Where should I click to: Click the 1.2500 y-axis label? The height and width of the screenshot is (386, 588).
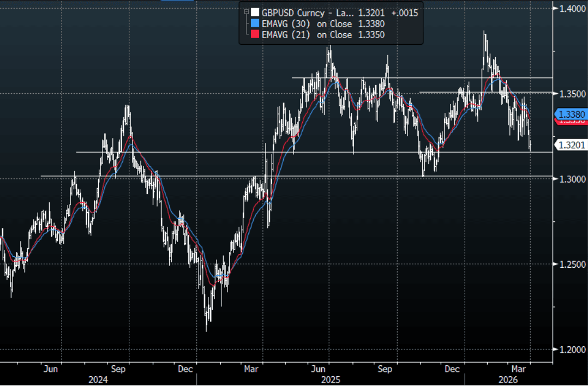570,264
